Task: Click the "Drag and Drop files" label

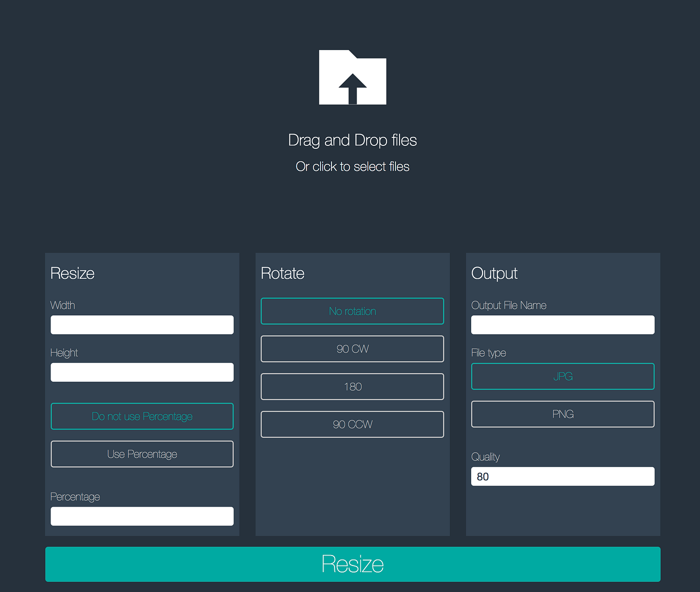Action: click(x=352, y=140)
